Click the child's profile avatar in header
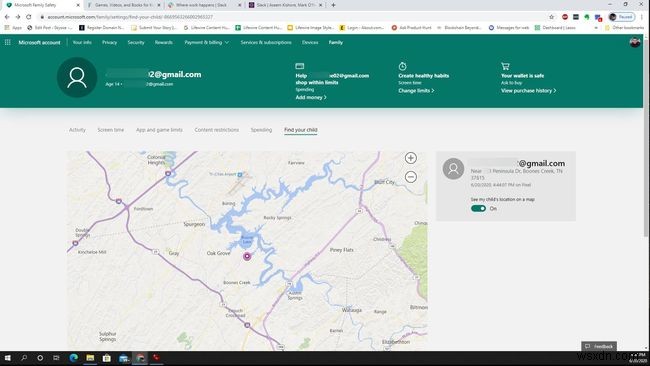 [x=77, y=78]
